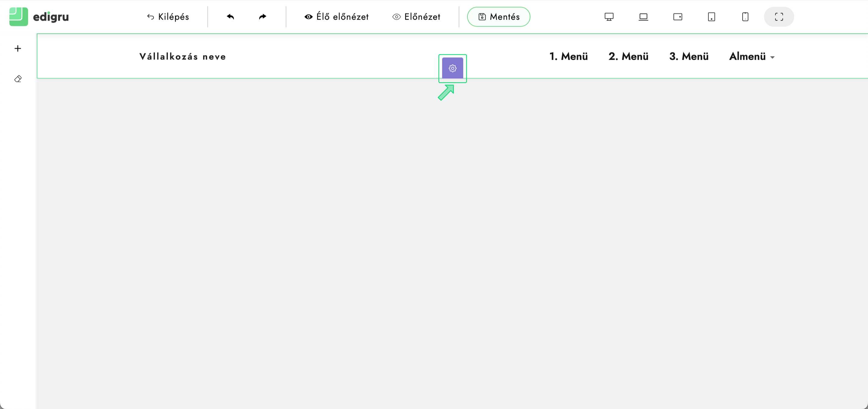Click the 1. Menü item
The height and width of the screenshot is (409, 868).
568,56
